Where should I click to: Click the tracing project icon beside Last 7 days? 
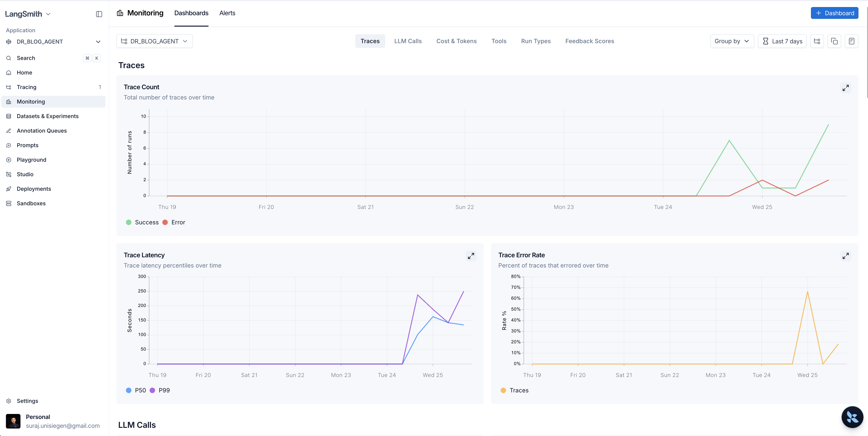pos(817,41)
